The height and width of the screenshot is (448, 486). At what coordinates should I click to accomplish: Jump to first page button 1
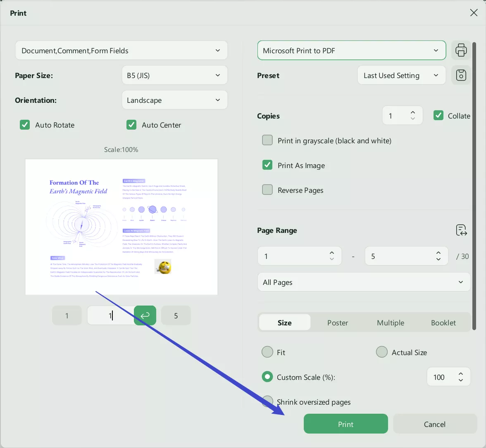[x=67, y=315]
